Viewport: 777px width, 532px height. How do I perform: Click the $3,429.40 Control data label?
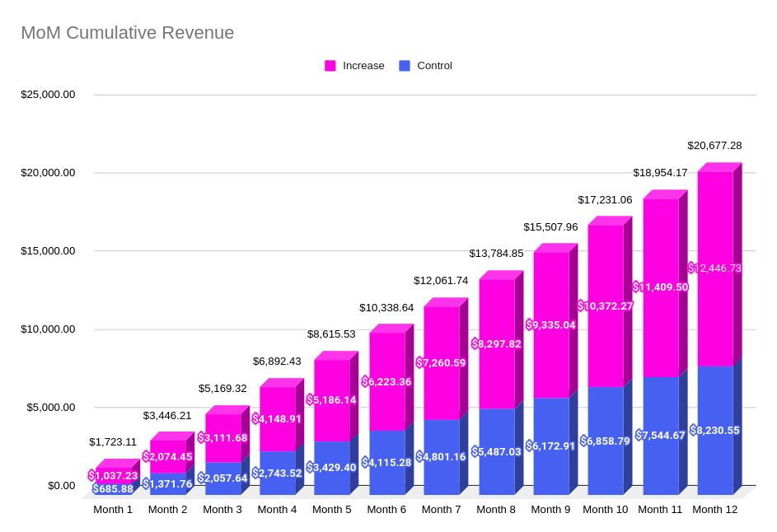tap(331, 468)
